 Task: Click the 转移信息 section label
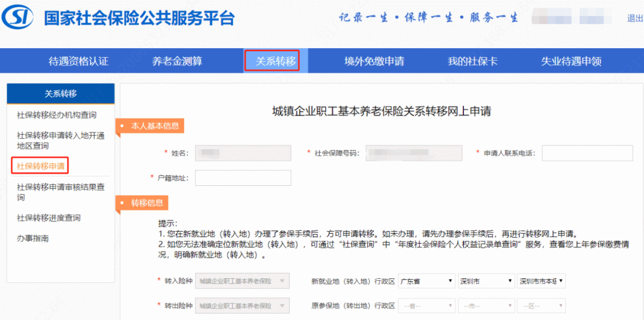(x=142, y=203)
